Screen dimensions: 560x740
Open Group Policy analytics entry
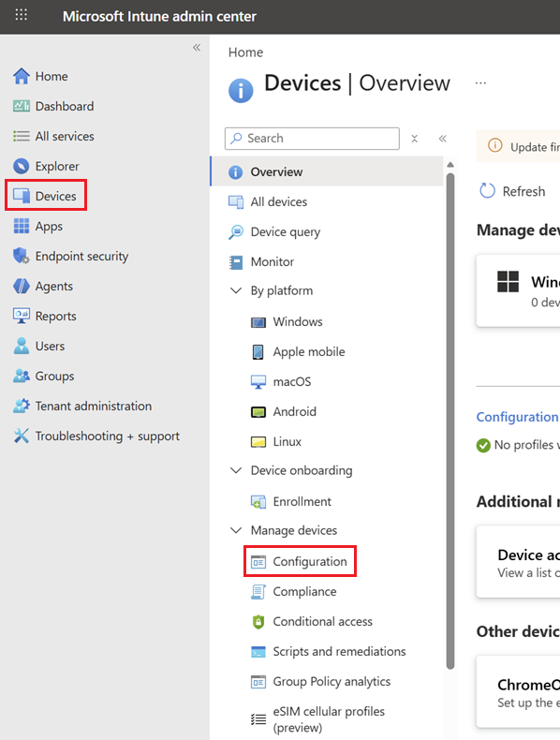[332, 682]
